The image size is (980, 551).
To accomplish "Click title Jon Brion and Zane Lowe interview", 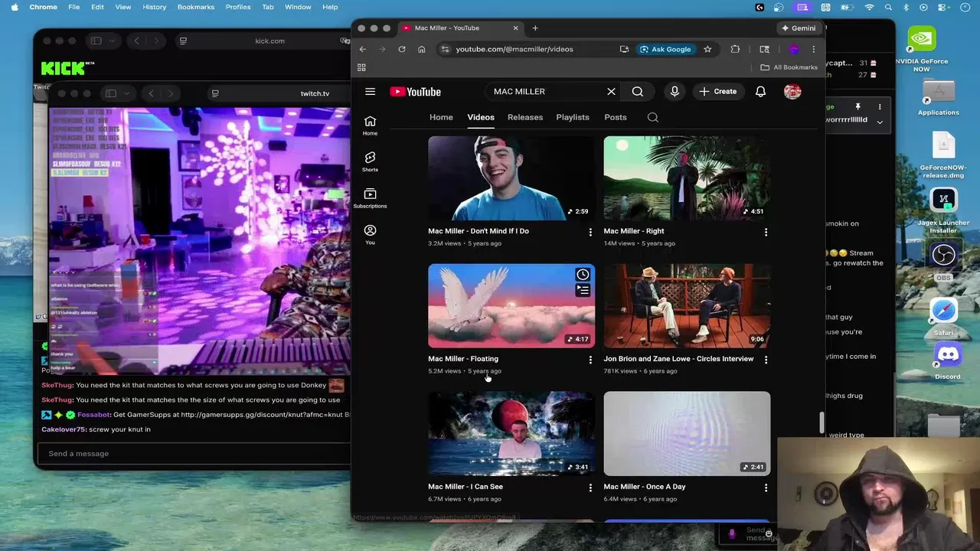I will click(678, 359).
